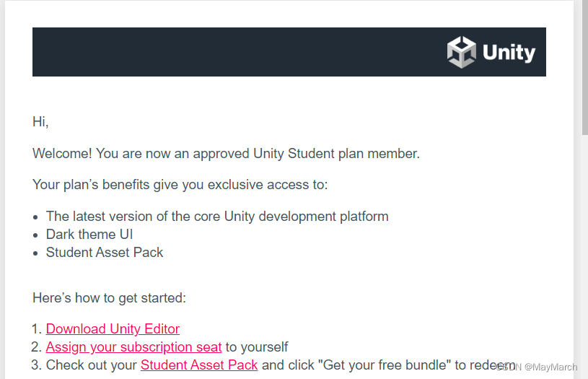Click the latest version core Unity bullet
The width and height of the screenshot is (588, 379).
pyautogui.click(x=217, y=216)
